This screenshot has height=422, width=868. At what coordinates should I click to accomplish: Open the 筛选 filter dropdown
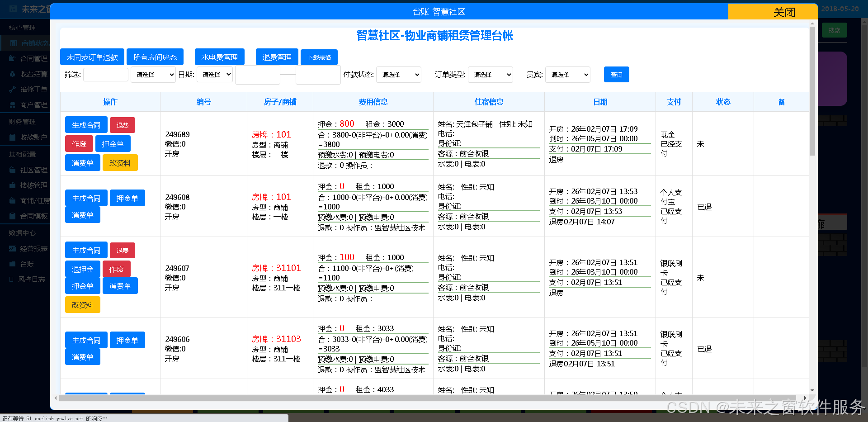153,75
